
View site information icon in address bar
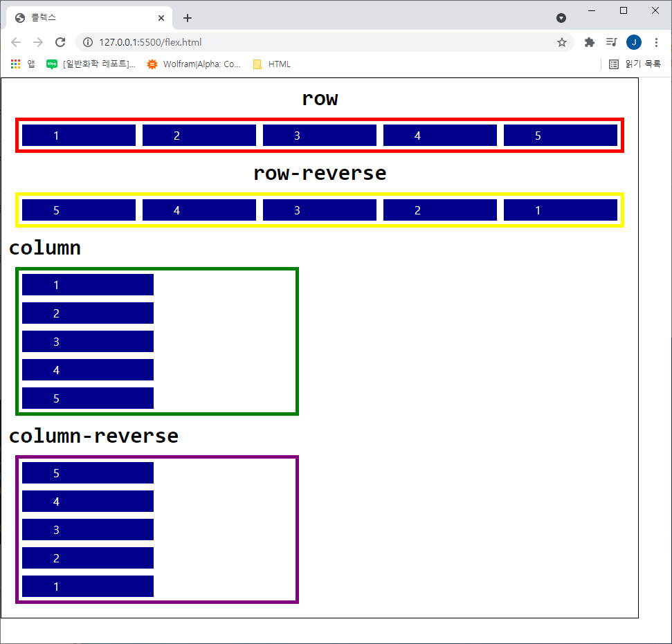pos(88,42)
